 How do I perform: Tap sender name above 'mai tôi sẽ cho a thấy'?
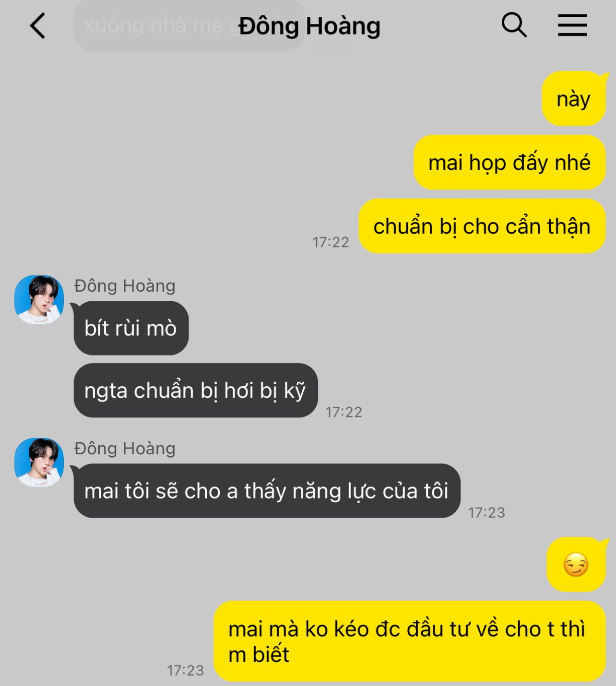click(125, 449)
